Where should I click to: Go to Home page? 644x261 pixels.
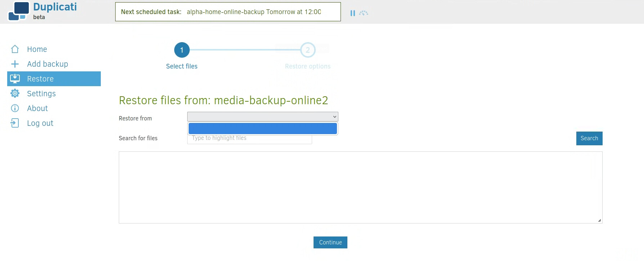(37, 49)
